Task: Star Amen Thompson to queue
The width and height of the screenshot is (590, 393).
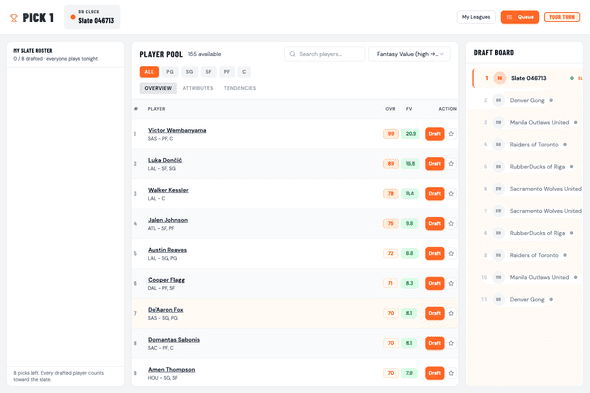Action: click(x=451, y=373)
